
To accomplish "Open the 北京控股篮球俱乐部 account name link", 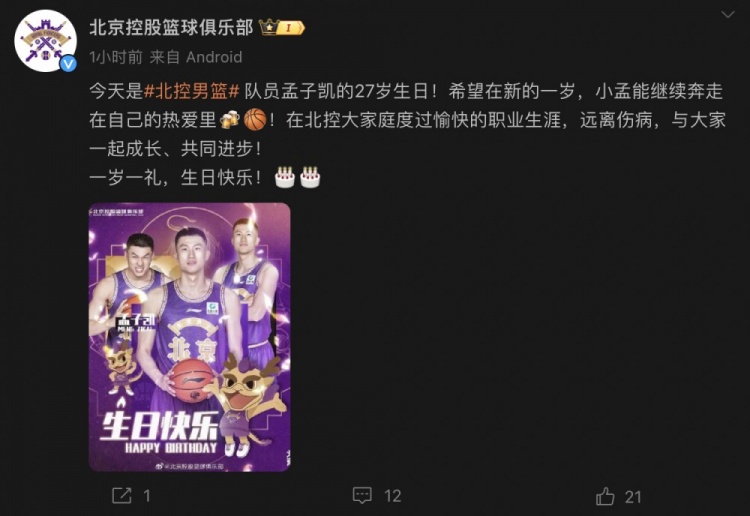I will (171, 28).
